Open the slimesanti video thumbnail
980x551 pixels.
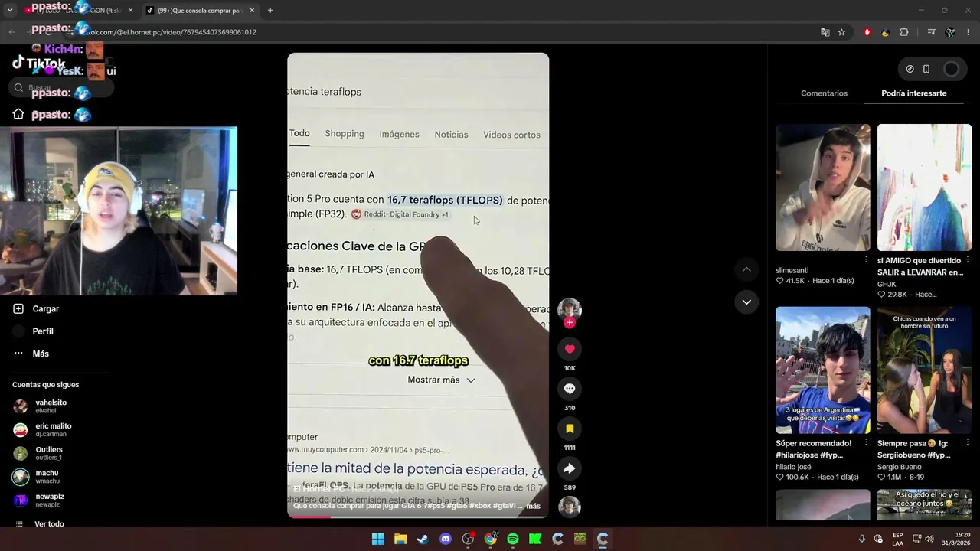[x=823, y=187]
